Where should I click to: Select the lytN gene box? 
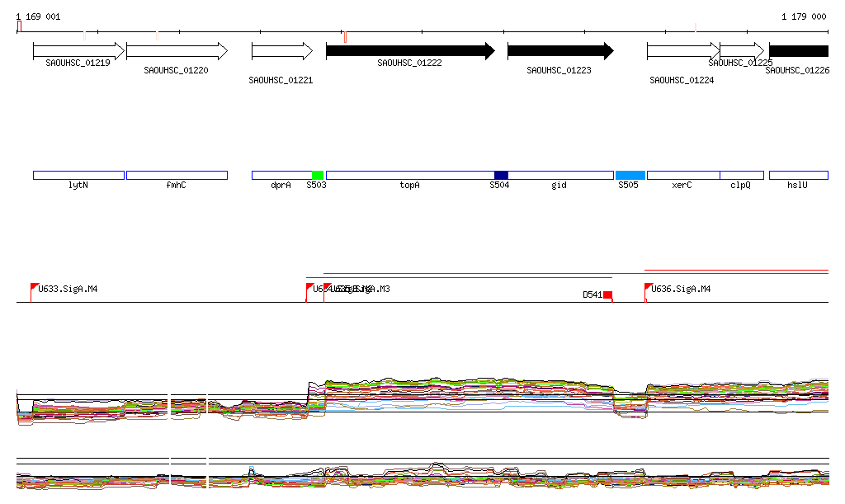click(78, 175)
